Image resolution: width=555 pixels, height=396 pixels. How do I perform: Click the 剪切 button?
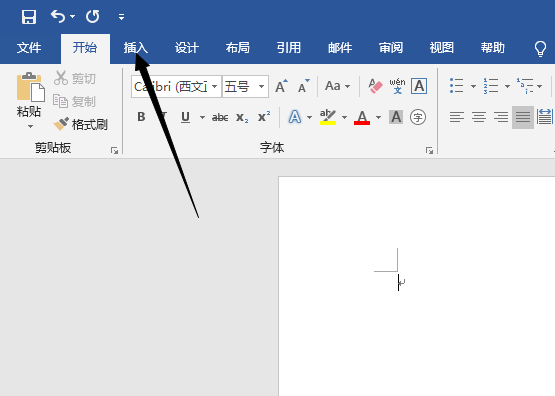[75, 78]
